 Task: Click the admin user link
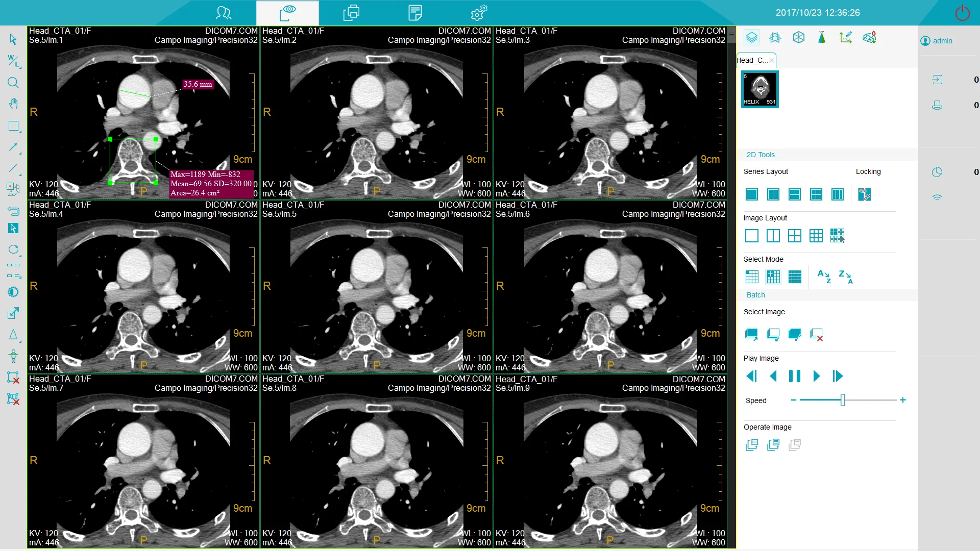[x=942, y=41]
